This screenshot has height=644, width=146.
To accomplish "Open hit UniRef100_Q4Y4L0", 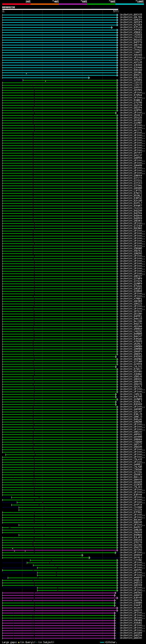I will tap(131, 557).
